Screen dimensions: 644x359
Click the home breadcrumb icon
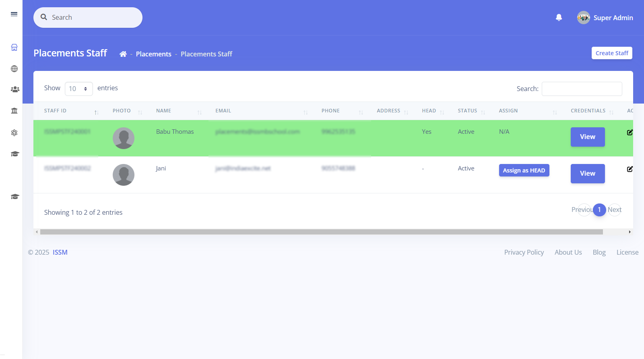click(x=123, y=54)
